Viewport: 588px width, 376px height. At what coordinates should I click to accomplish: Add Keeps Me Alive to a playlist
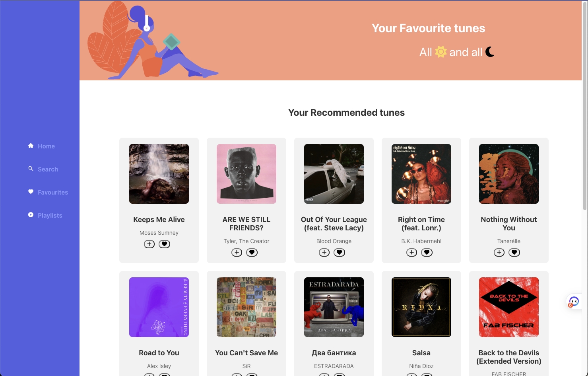149,244
